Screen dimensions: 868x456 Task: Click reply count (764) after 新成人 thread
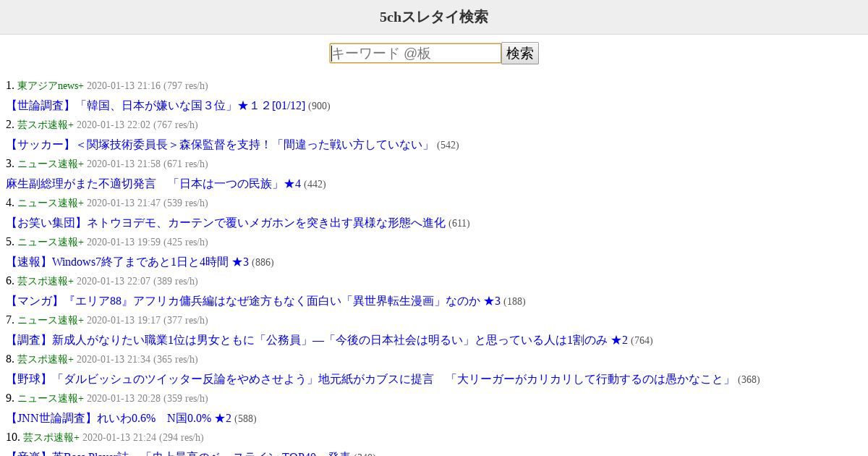(x=642, y=341)
